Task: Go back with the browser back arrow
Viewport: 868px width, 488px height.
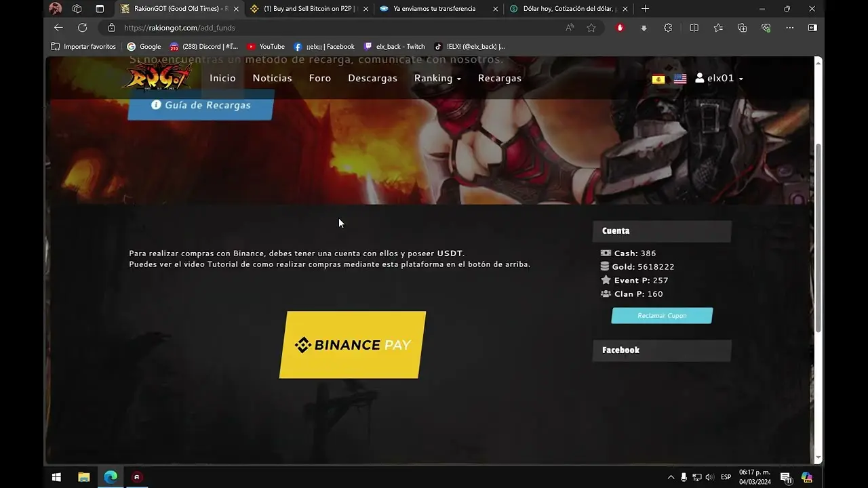Action: point(58,28)
